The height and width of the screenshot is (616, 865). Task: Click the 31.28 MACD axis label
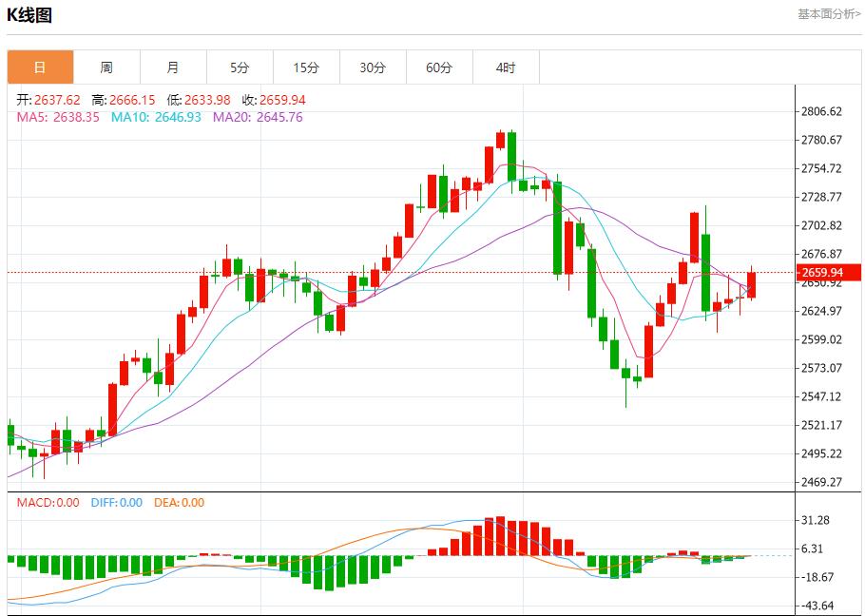(817, 520)
